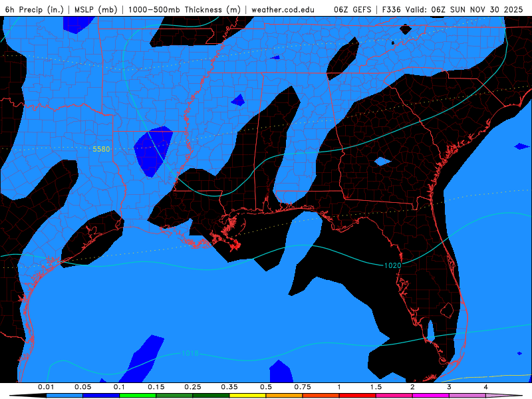Click the 0.5 legend value
Image resolution: width=532 pixels, height=399 pixels.
click(266, 387)
